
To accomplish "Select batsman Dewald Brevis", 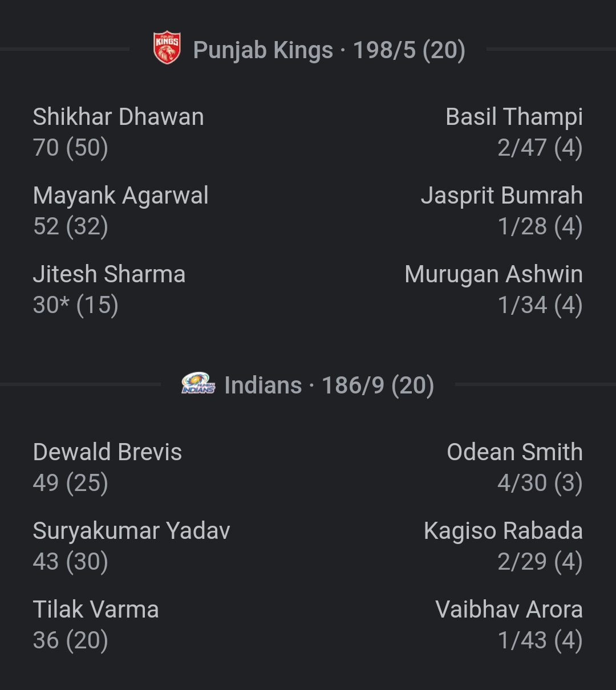I will [x=107, y=452].
